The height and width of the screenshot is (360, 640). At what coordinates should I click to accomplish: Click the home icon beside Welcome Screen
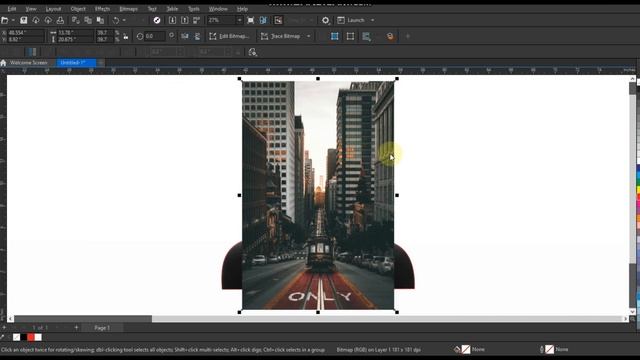click(x=3, y=63)
